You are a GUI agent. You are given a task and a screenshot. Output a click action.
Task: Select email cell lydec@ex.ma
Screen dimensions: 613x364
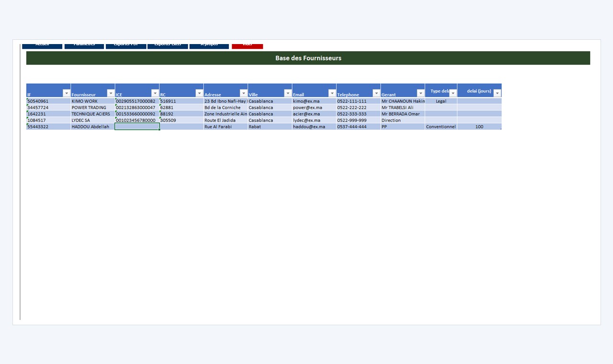[x=314, y=120]
